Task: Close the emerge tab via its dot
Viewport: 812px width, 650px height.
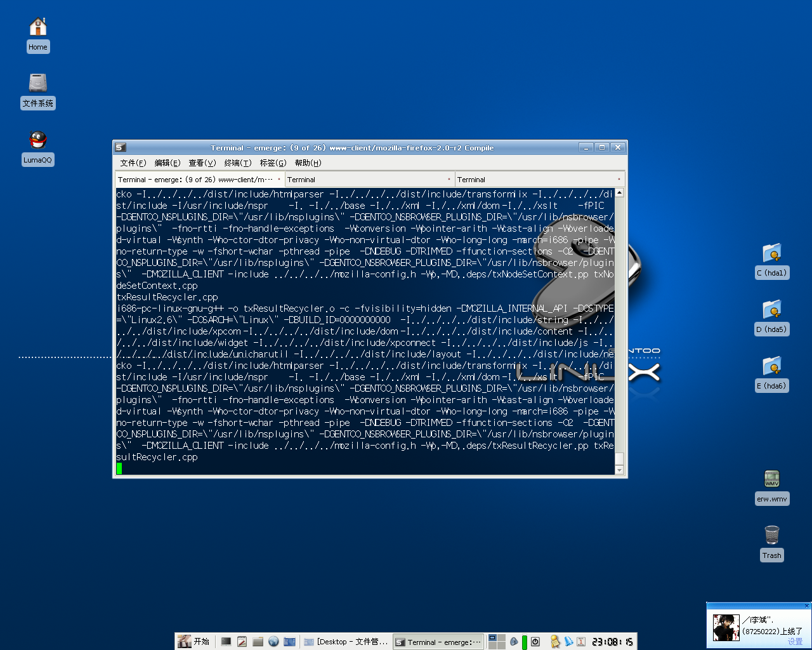Action: click(279, 180)
